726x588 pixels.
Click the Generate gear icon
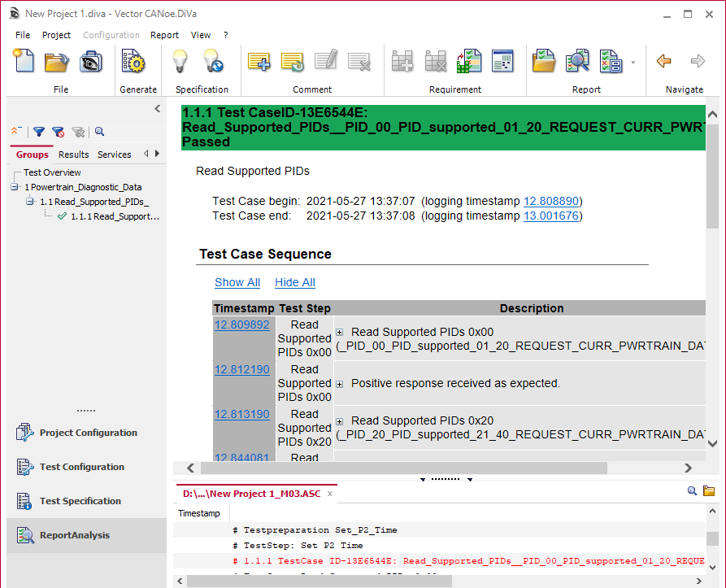click(133, 61)
